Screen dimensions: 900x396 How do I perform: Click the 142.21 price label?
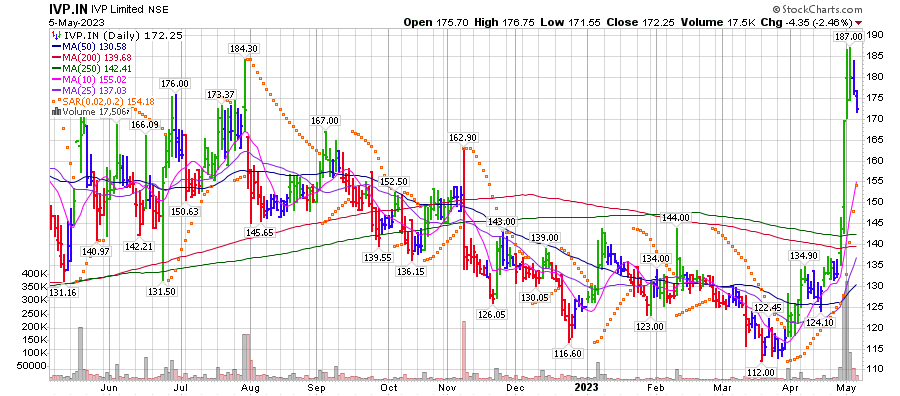coord(139,246)
